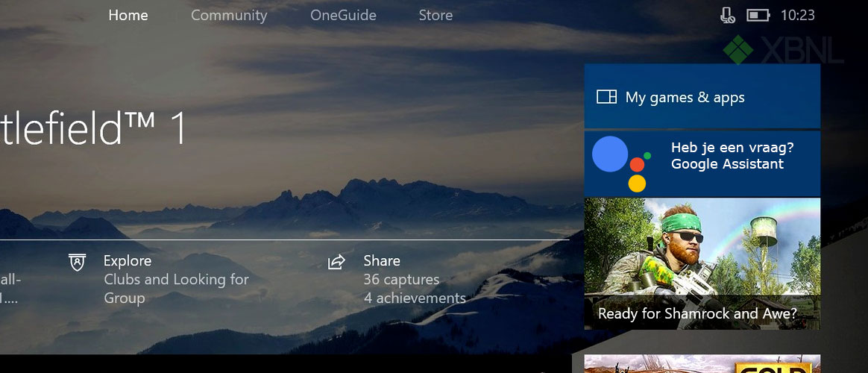The height and width of the screenshot is (373, 868).
Task: Open the Gold promo tile at bottom
Action: (x=702, y=363)
